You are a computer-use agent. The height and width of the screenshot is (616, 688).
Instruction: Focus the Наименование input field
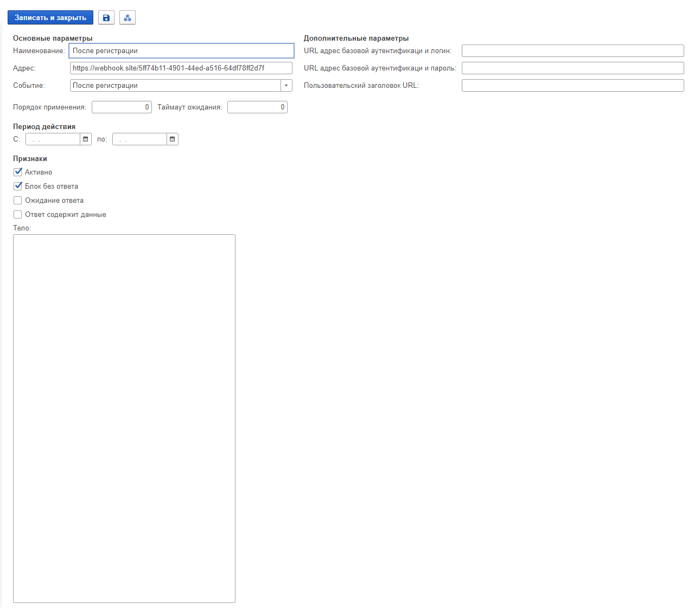(x=181, y=51)
